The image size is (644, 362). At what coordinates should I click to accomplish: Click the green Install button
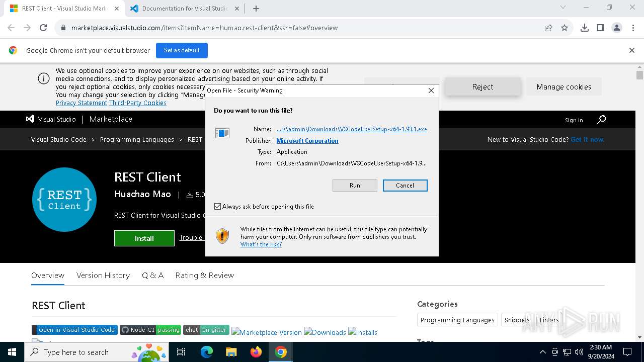[144, 238]
